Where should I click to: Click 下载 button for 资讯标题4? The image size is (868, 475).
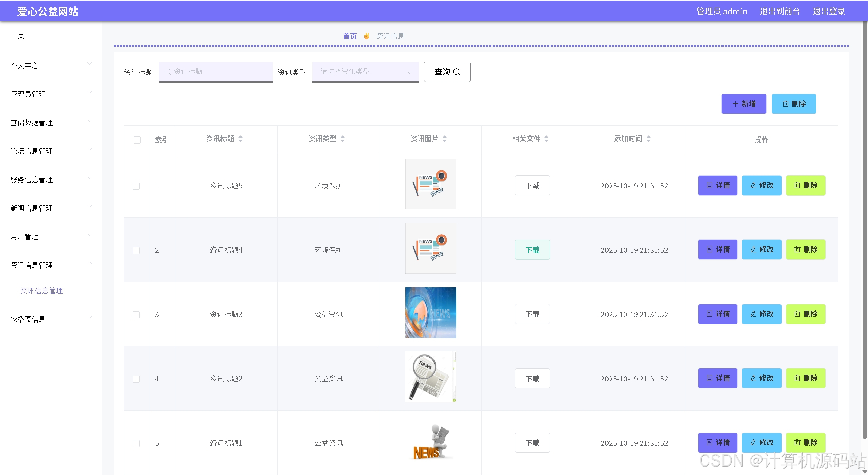(532, 250)
